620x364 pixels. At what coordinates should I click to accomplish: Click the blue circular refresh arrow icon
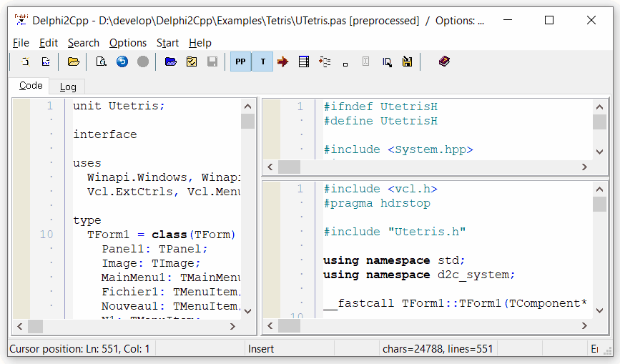pyautogui.click(x=122, y=62)
